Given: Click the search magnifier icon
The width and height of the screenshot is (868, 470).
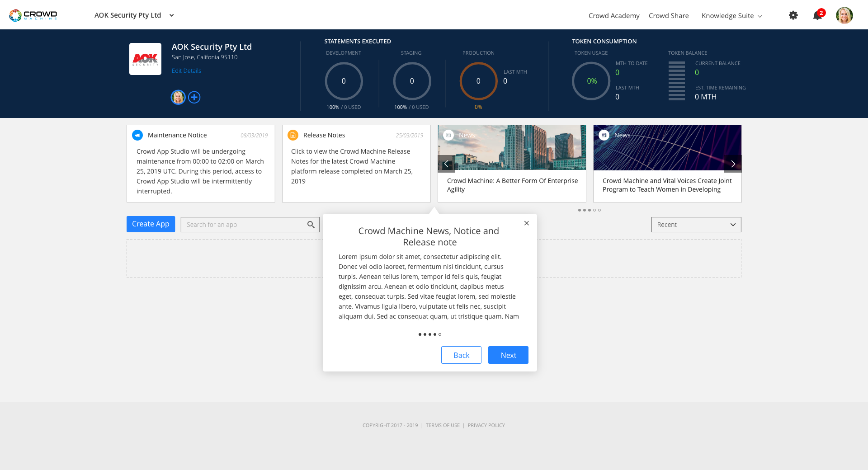Looking at the screenshot, I should (311, 225).
